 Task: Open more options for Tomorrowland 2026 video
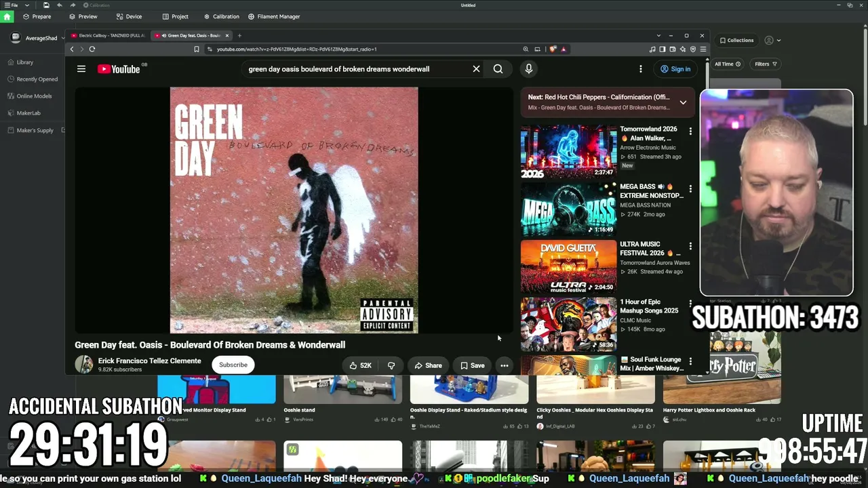click(x=690, y=131)
